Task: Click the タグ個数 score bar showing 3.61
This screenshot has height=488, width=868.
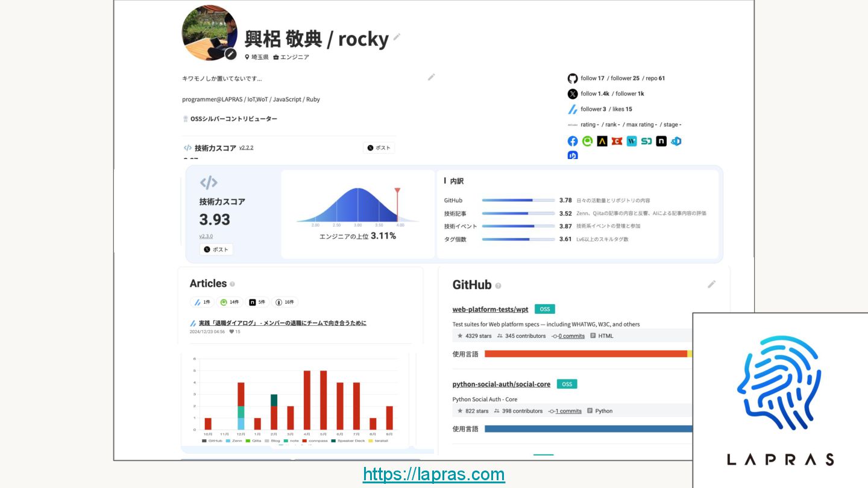Action: 518,239
